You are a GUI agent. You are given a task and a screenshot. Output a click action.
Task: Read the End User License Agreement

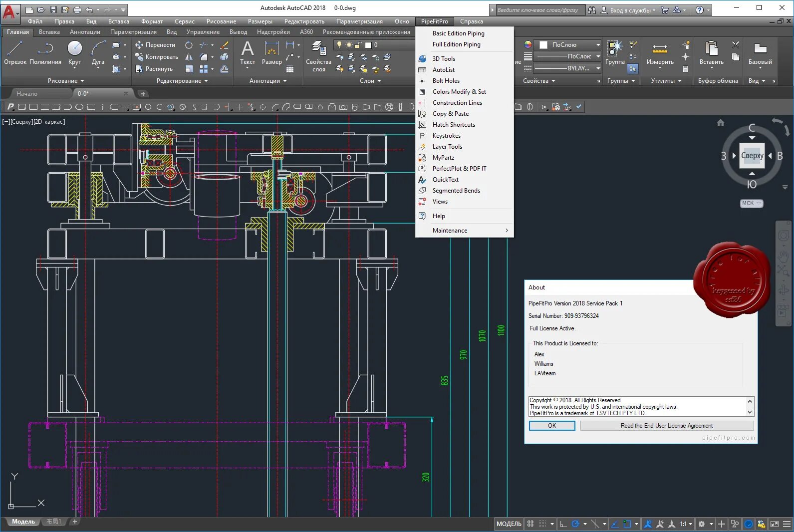pyautogui.click(x=666, y=426)
